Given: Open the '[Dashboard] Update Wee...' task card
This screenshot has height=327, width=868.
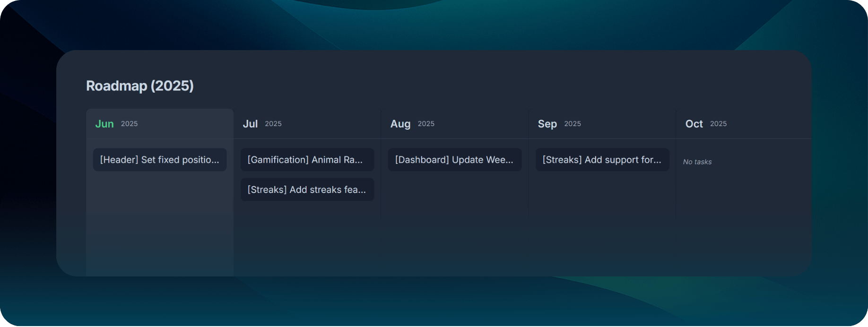Looking at the screenshot, I should tap(455, 160).
